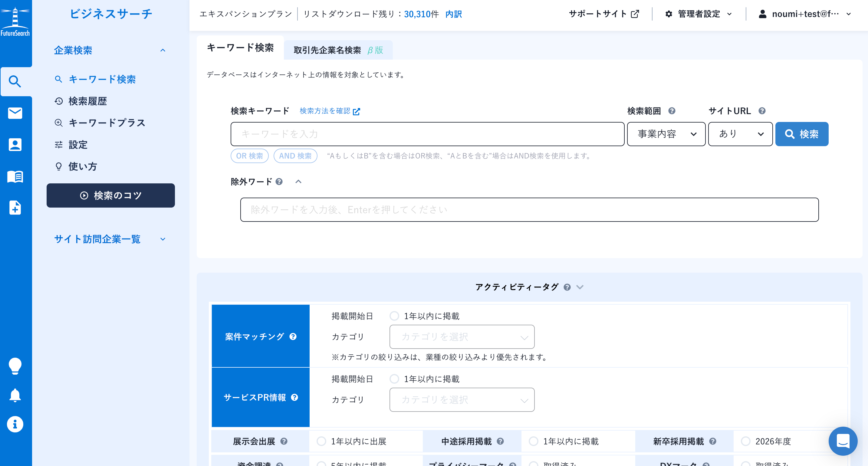
Task: Switch to 取引先企業名検索 tab
Action: pyautogui.click(x=338, y=50)
